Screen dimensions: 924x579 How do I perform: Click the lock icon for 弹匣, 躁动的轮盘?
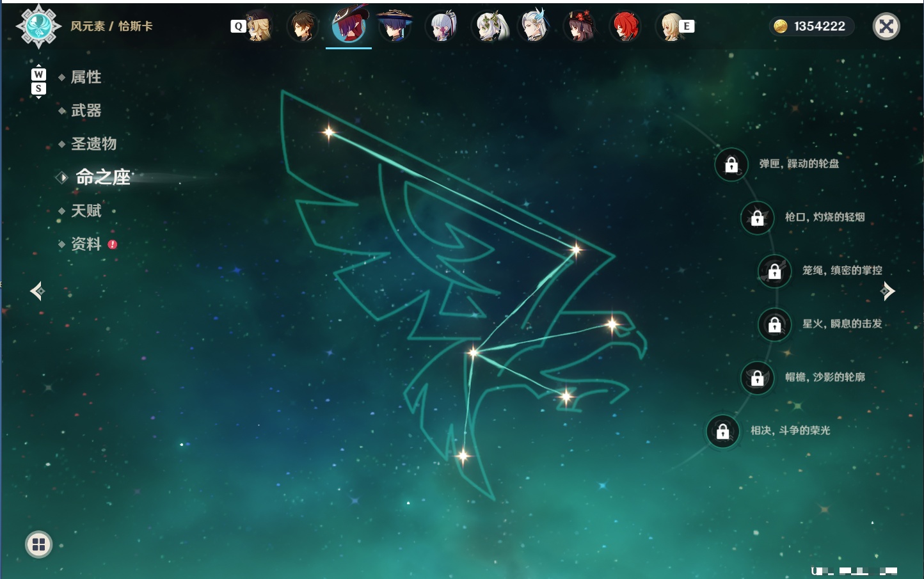click(731, 164)
